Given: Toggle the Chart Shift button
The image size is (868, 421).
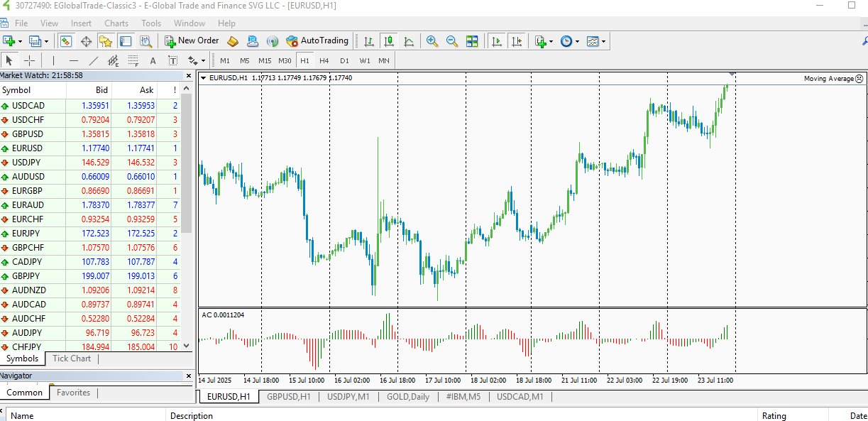Looking at the screenshot, I should (x=517, y=41).
